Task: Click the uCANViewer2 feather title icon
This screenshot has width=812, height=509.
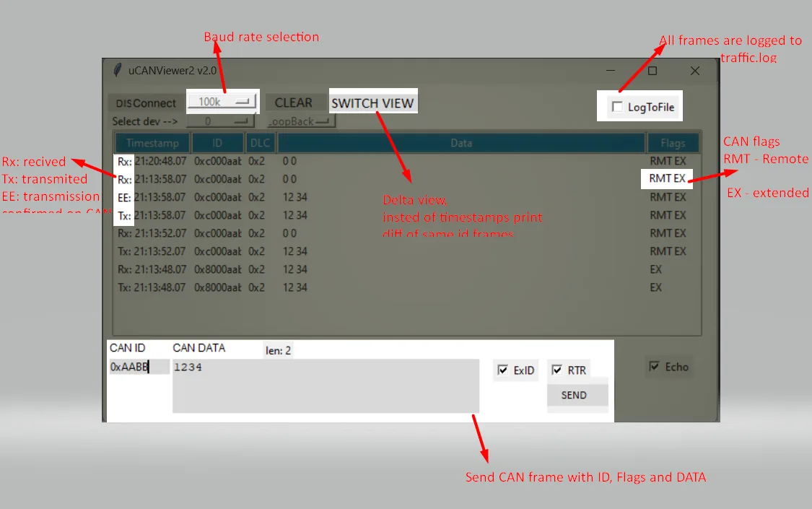Action: pyautogui.click(x=118, y=70)
